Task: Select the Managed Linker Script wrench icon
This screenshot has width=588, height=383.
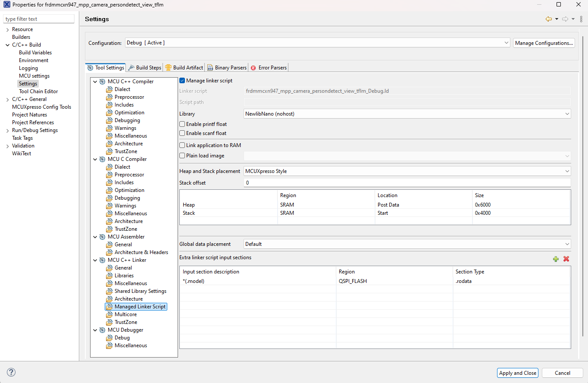Action: (x=109, y=306)
